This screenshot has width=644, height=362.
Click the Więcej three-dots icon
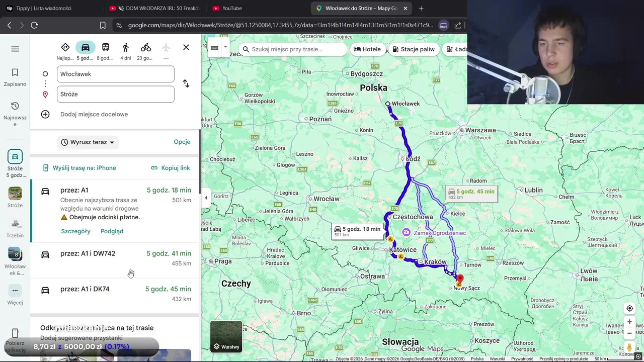(x=15, y=290)
